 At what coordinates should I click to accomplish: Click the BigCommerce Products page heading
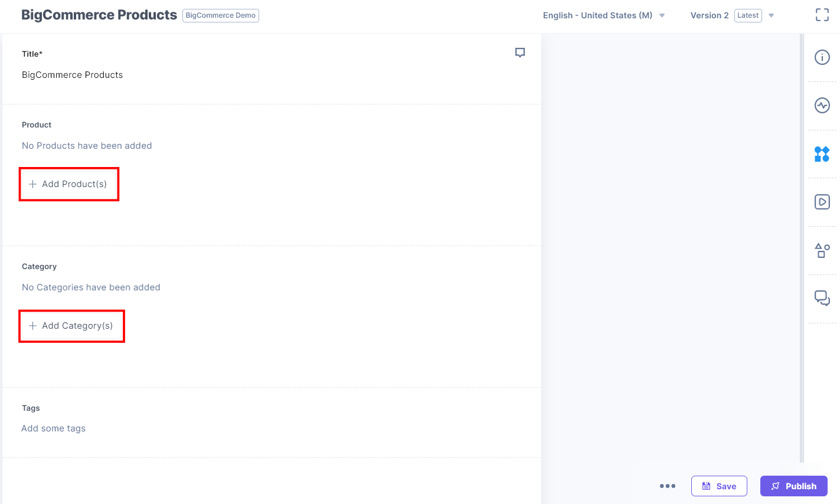pos(99,15)
